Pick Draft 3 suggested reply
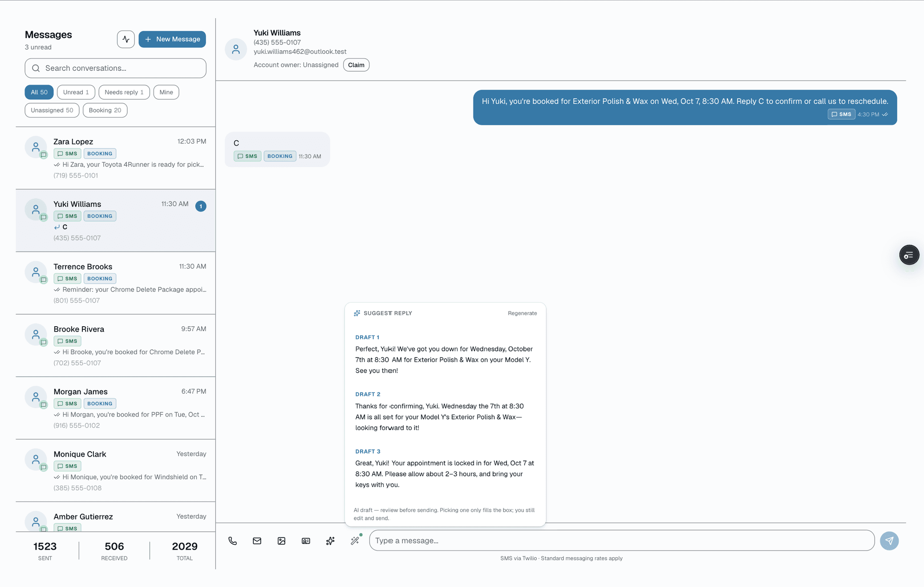 pos(445,468)
